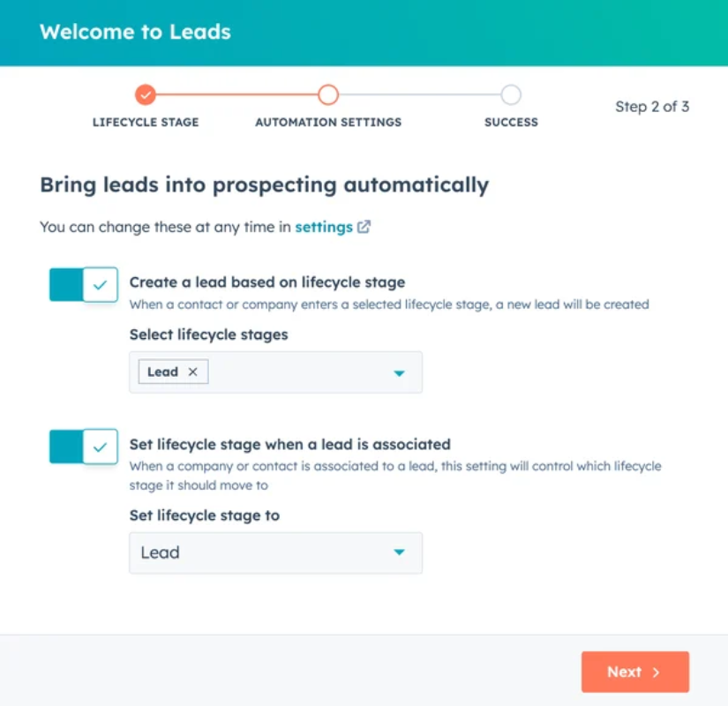The image size is (728, 706).
Task: Open the Set lifecycle stage to dropdown
Action: tap(399, 552)
